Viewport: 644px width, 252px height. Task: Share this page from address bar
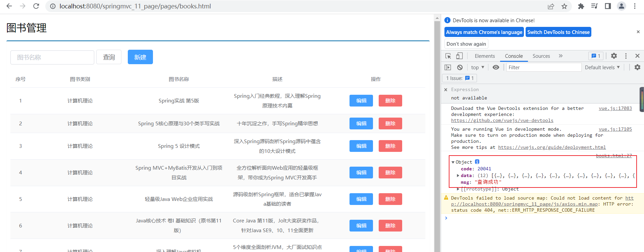point(551,6)
